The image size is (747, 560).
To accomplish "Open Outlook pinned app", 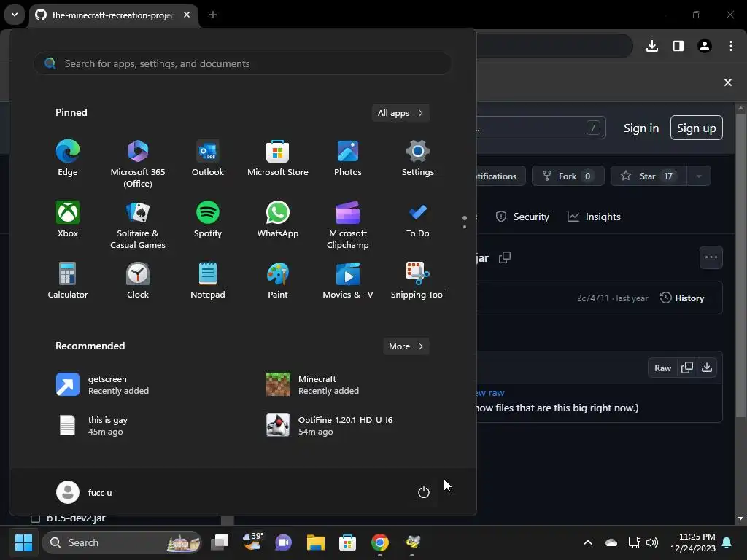I will pos(208,158).
